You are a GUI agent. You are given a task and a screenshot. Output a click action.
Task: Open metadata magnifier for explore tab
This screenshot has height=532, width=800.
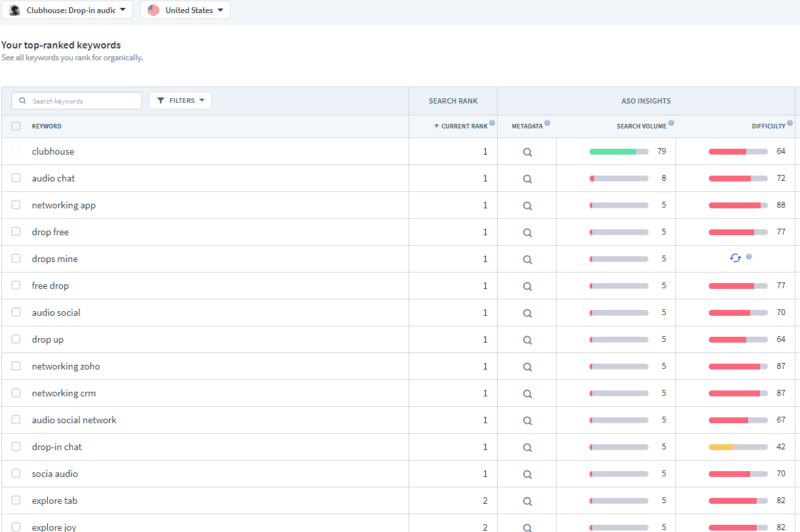click(x=527, y=501)
